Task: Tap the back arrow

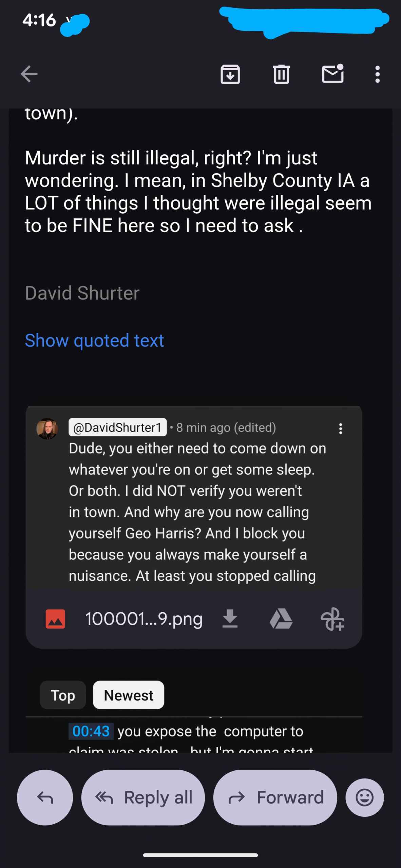Action: click(x=29, y=74)
